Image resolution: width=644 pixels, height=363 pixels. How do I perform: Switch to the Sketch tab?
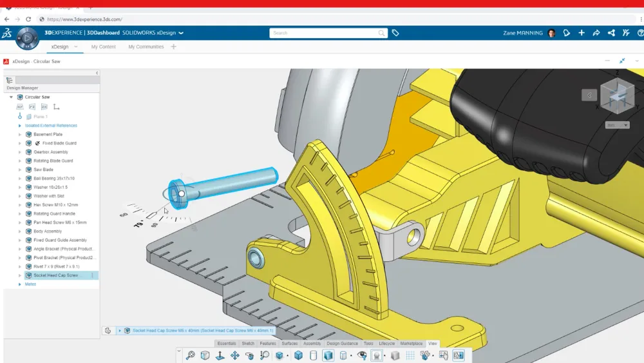point(248,343)
